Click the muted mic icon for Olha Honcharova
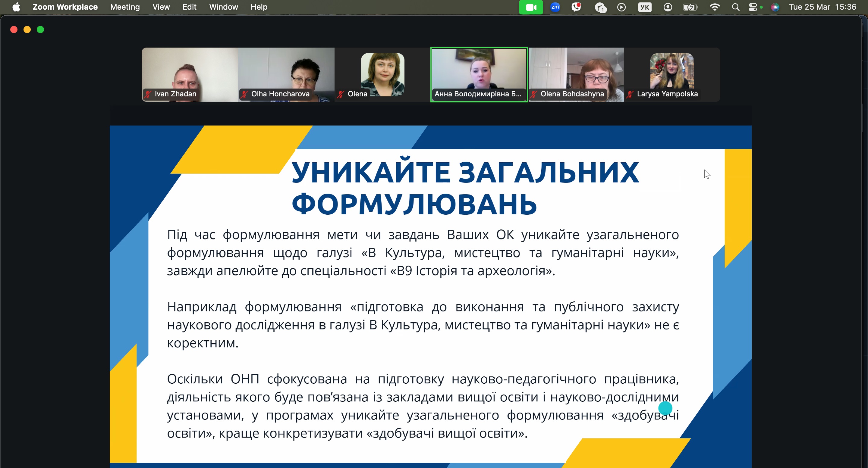This screenshot has height=468, width=868. pyautogui.click(x=244, y=94)
